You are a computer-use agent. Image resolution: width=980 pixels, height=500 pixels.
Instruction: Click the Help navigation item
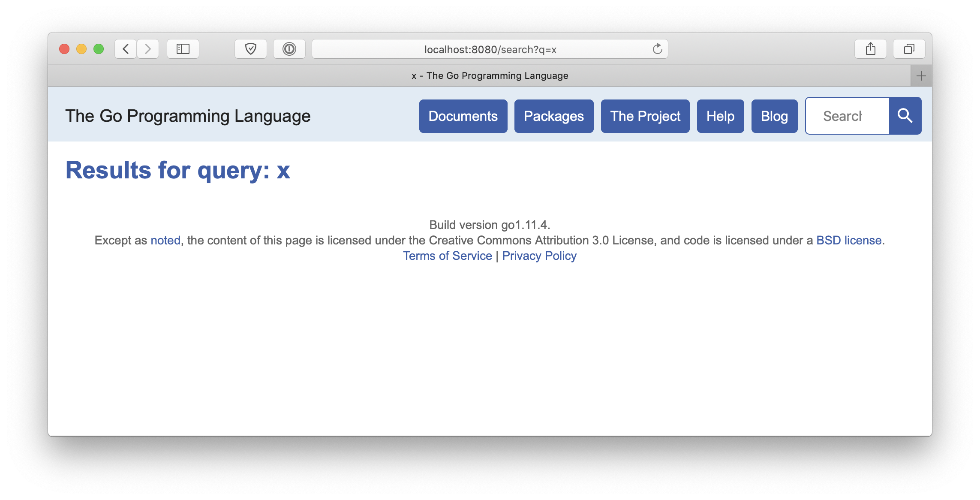(x=720, y=116)
